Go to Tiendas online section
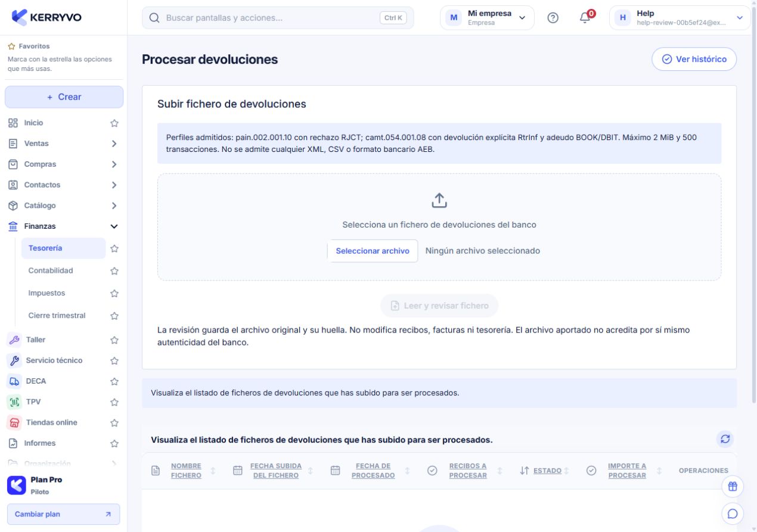The width and height of the screenshot is (757, 532). click(x=51, y=422)
